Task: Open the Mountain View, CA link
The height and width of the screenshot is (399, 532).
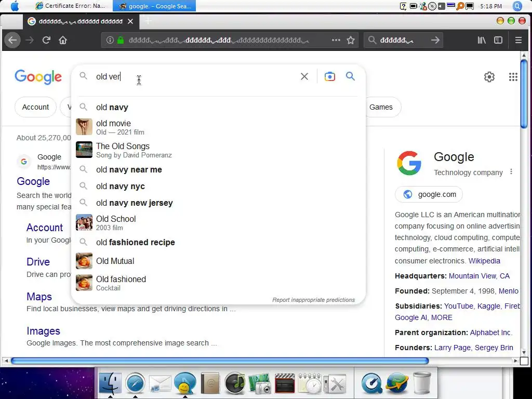Action: [x=479, y=276]
